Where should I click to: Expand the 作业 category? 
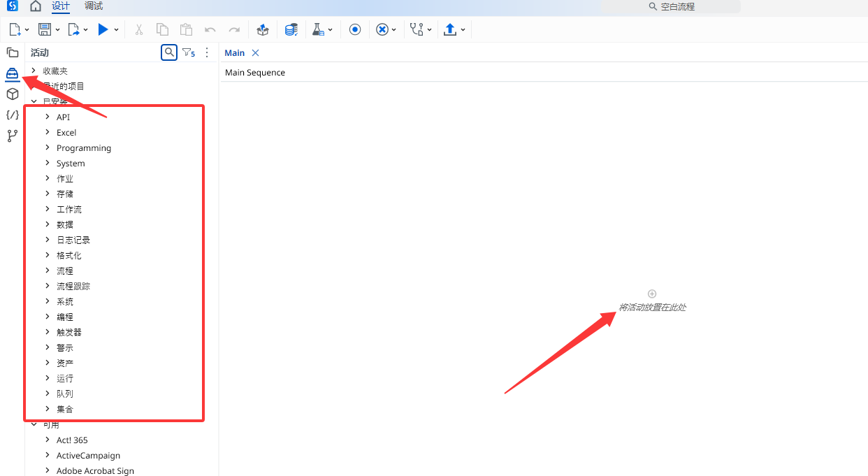click(48, 178)
